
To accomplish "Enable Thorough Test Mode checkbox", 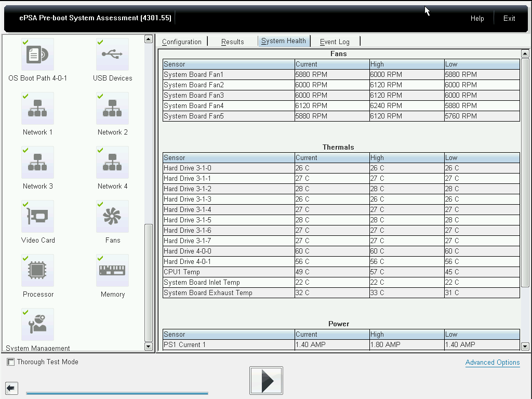I will pyautogui.click(x=10, y=362).
